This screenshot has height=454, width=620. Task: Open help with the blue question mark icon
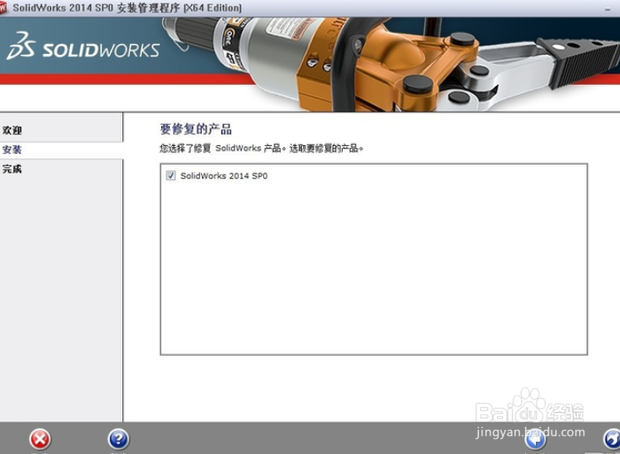(x=118, y=439)
